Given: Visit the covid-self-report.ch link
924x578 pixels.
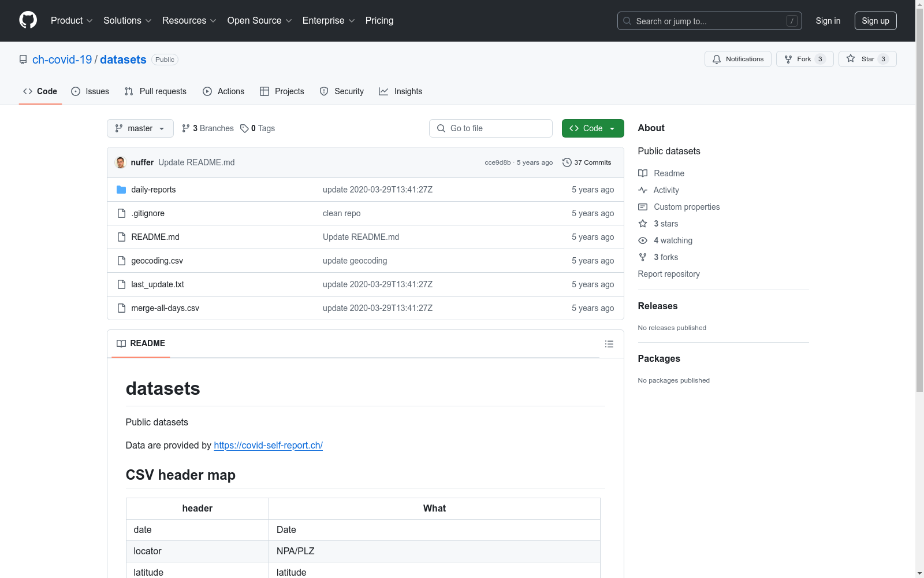Looking at the screenshot, I should pos(269,445).
